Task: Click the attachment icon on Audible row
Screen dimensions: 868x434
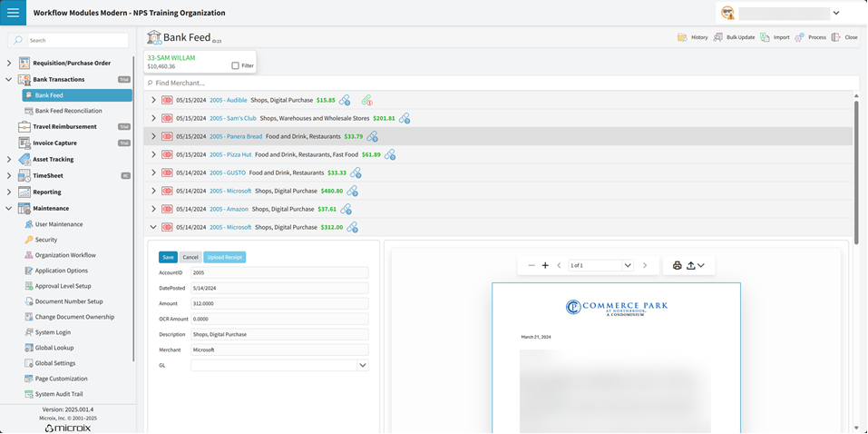Action: (x=345, y=100)
